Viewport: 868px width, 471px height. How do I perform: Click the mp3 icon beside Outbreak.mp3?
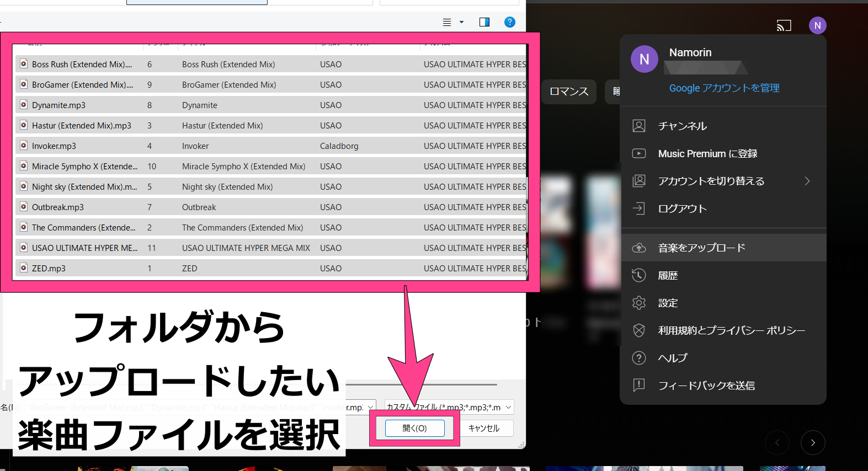[24, 207]
